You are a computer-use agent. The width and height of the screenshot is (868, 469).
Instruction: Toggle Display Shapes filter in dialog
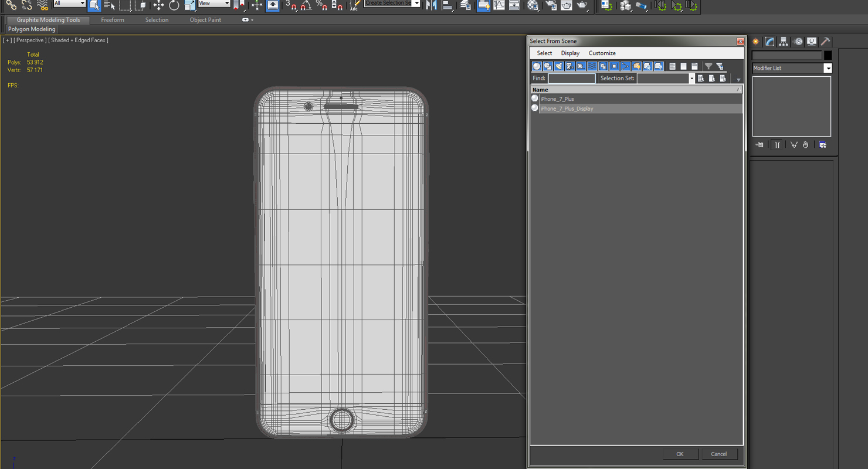(548, 66)
